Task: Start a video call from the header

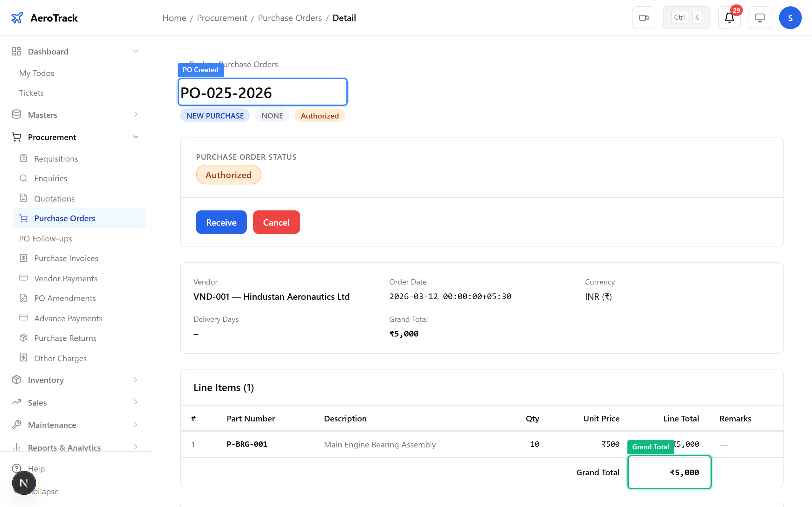Action: (x=644, y=17)
